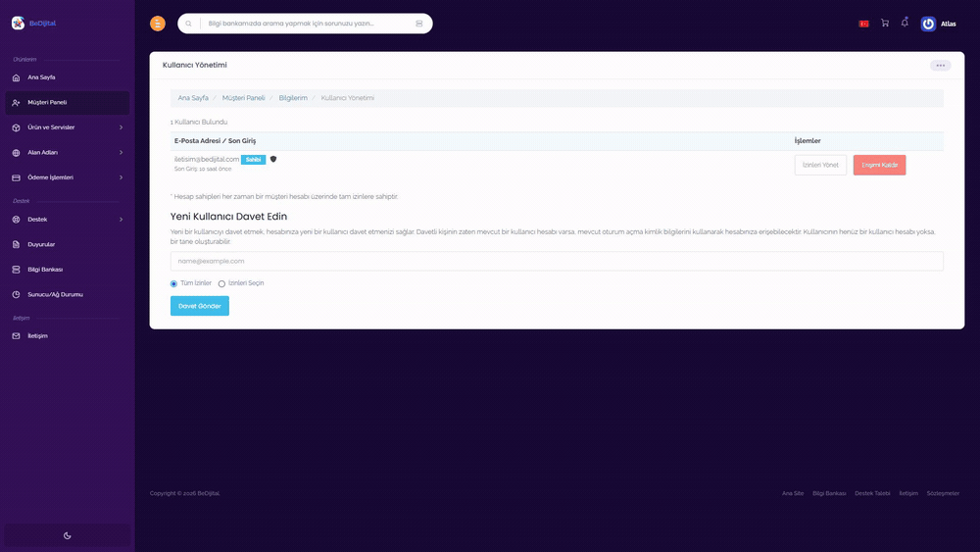This screenshot has height=552, width=980.
Task: Expand the Destek chevron
Action: click(x=122, y=220)
